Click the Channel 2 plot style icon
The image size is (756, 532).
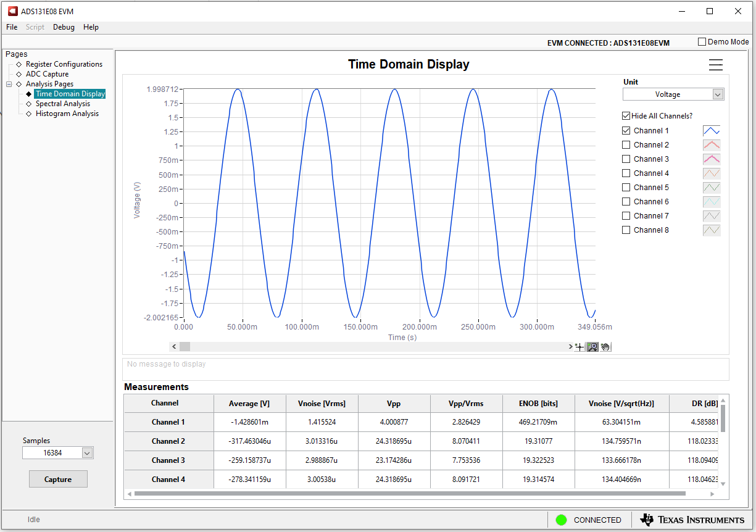coord(712,145)
